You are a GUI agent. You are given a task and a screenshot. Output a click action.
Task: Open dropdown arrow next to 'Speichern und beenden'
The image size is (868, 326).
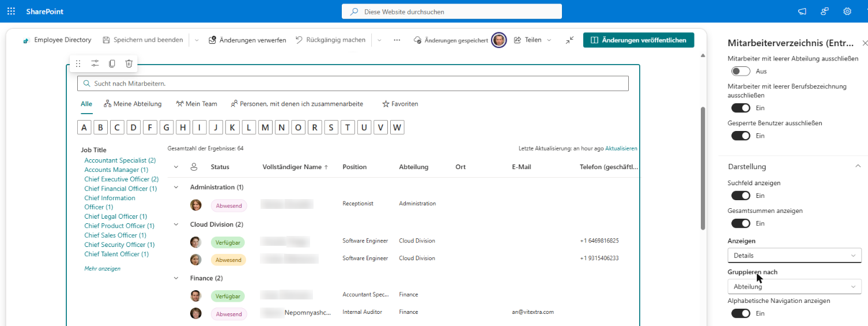[197, 40]
